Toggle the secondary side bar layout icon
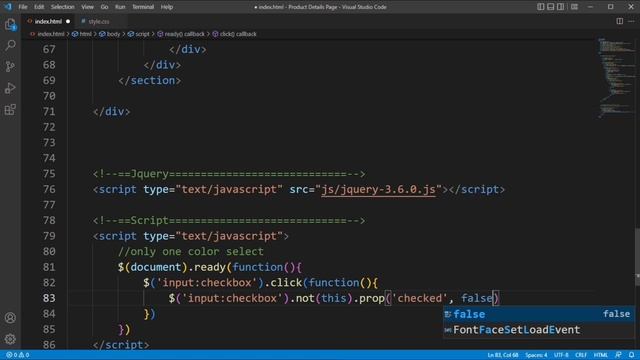Screen dimensions: 640x360 coord(561,7)
